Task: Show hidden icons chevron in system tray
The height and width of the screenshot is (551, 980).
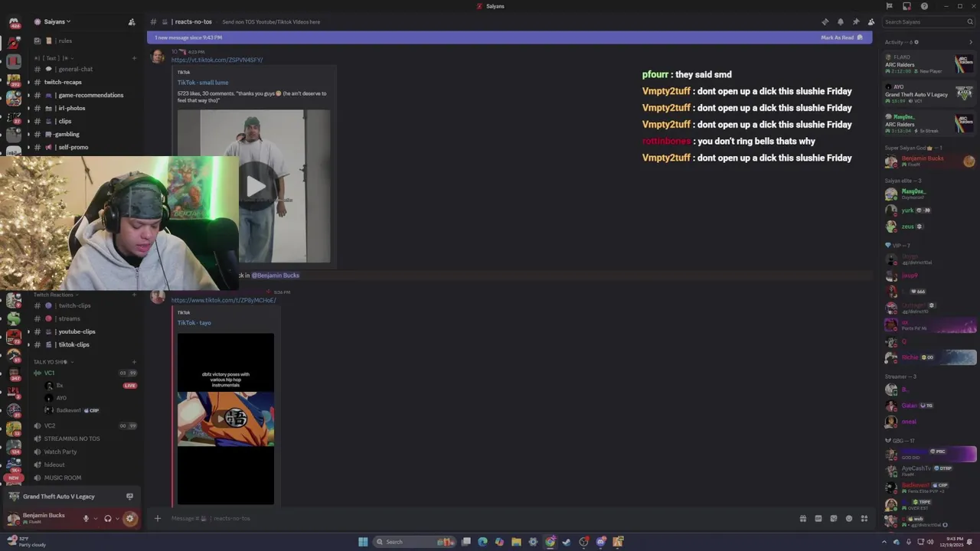Action: (x=884, y=542)
